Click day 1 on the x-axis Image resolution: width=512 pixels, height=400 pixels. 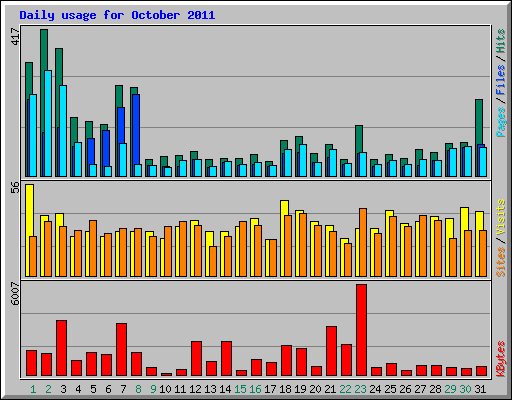coord(33,389)
